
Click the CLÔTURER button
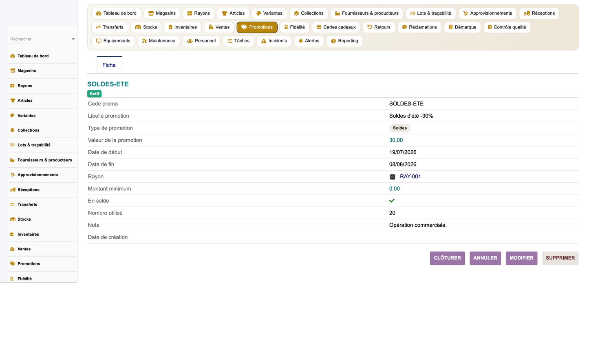(x=447, y=258)
